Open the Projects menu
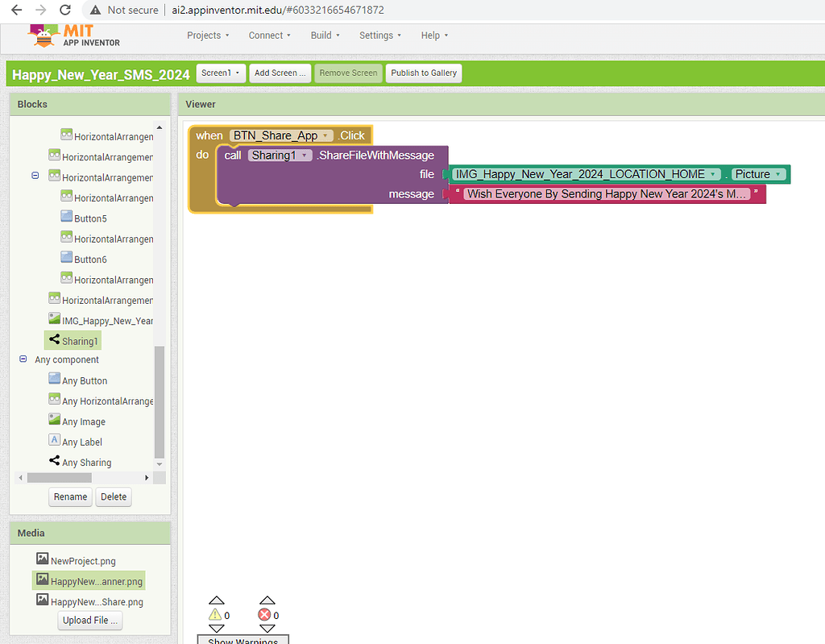This screenshot has width=825, height=644. 208,35
